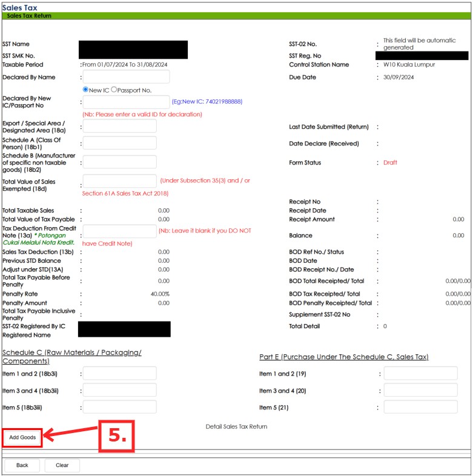Screen dimensions: 473x476
Task: Click the Schedule B (18b2) input field
Action: 119,162
